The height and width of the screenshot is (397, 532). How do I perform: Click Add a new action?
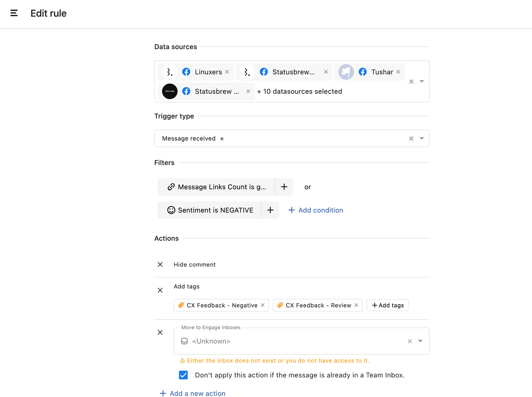[193, 393]
